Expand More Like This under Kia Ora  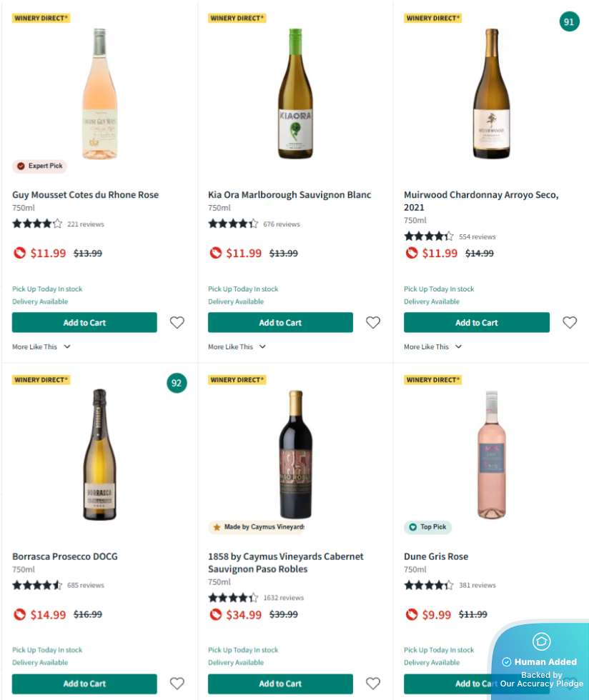pyautogui.click(x=237, y=347)
